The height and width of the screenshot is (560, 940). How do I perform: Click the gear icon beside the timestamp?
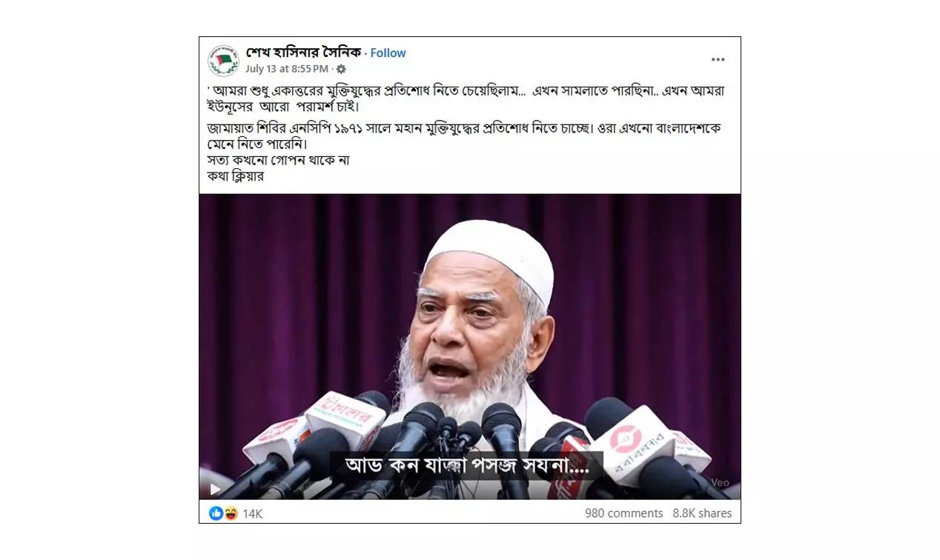pyautogui.click(x=341, y=69)
